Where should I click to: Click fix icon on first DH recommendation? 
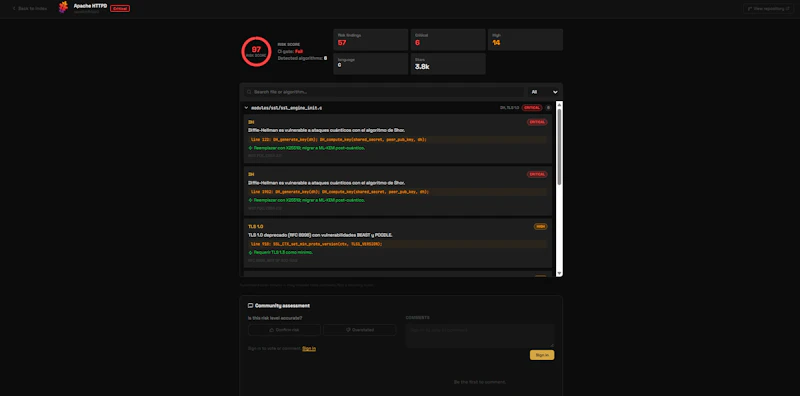(x=250, y=148)
